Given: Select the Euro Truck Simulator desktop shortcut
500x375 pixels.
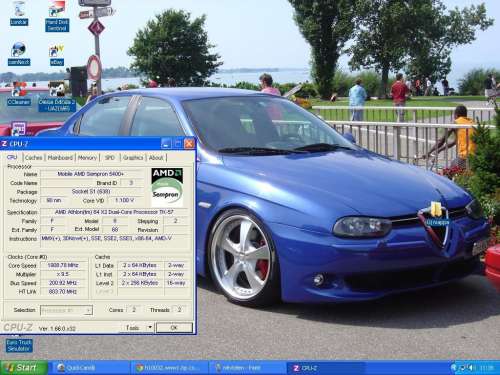Looking at the screenshot, I should pos(19,345).
